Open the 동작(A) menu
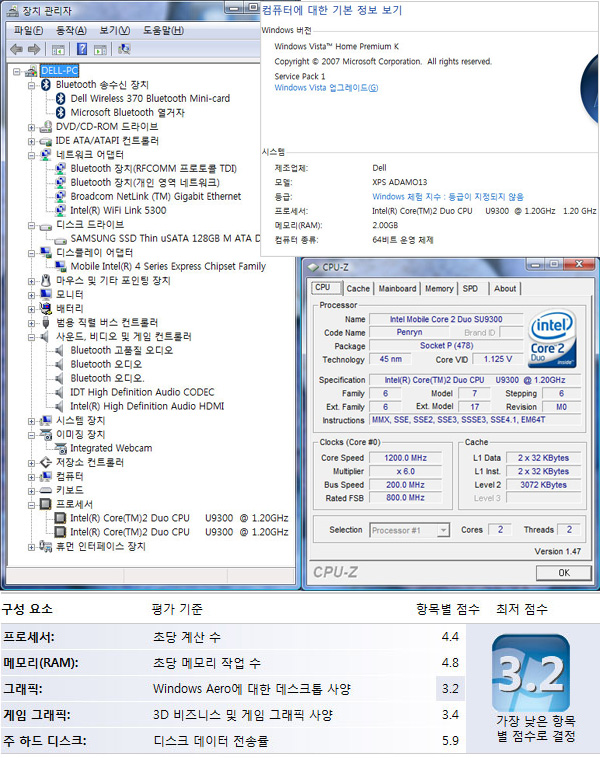 point(71,30)
